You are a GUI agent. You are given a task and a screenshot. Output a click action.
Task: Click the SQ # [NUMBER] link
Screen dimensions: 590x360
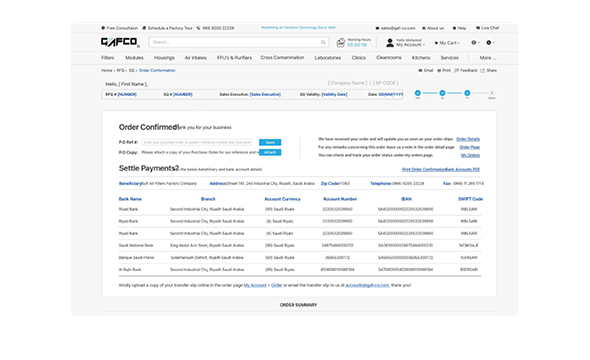pyautogui.click(x=183, y=94)
